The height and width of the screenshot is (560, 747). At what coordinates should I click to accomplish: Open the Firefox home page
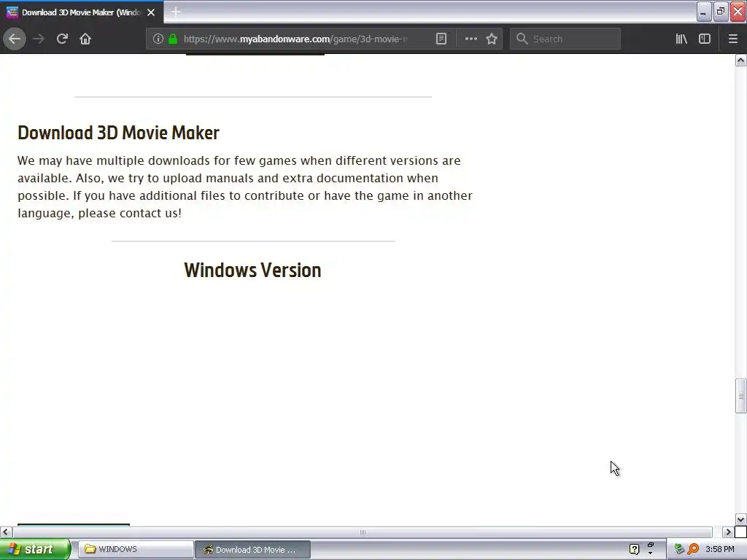(x=85, y=39)
